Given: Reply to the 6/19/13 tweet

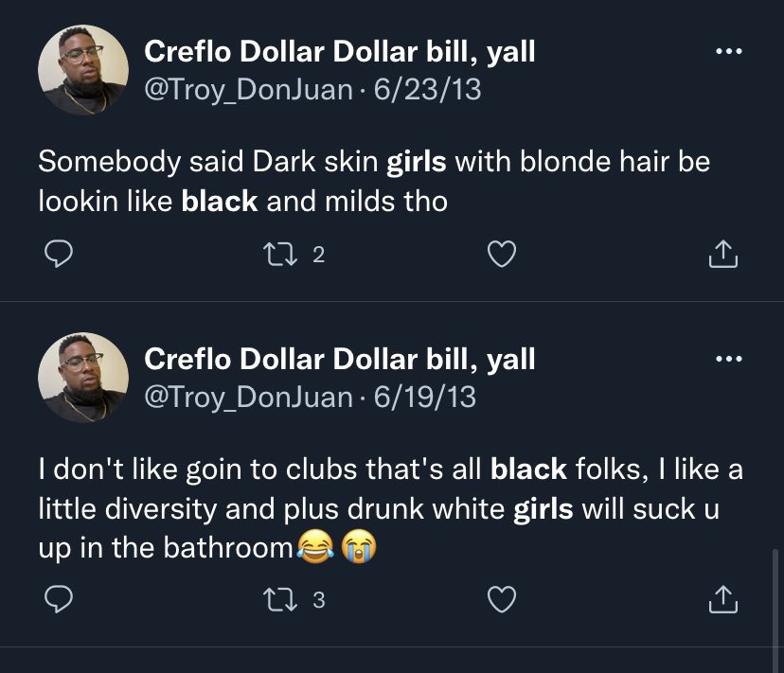Looking at the screenshot, I should [x=59, y=599].
